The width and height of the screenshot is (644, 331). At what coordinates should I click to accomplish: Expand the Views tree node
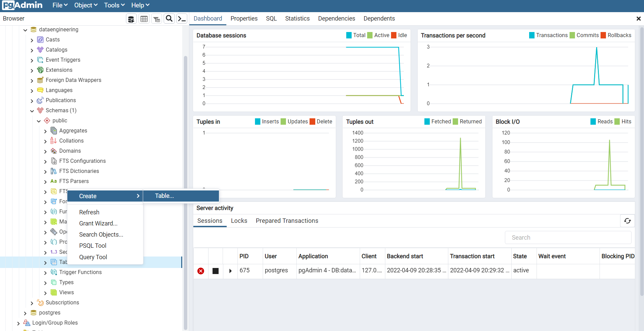click(x=45, y=293)
